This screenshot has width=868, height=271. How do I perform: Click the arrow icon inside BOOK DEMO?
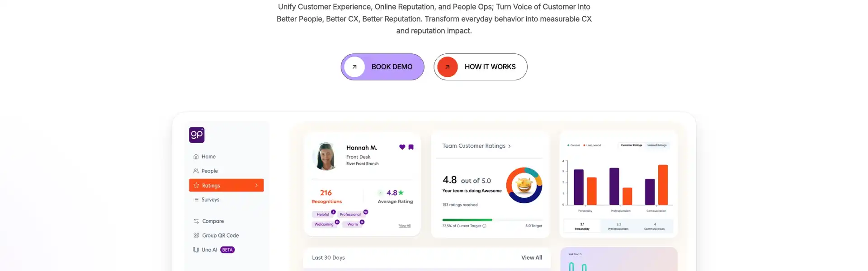(x=354, y=67)
